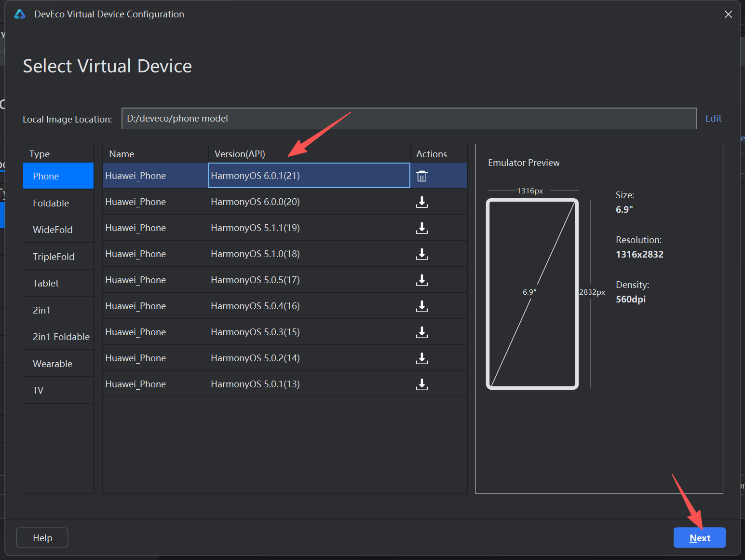Select the HarmonyOS 6.0.1(21) version cell
Image resolution: width=745 pixels, height=560 pixels.
pos(309,176)
